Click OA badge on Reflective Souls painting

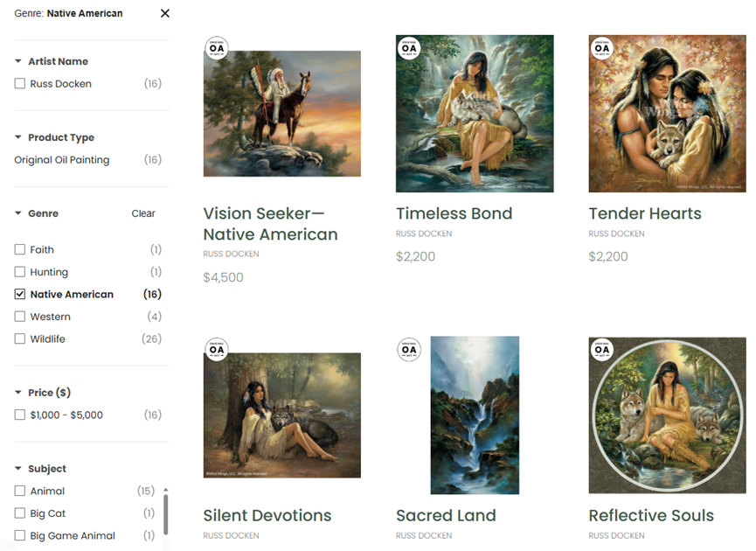[602, 350]
